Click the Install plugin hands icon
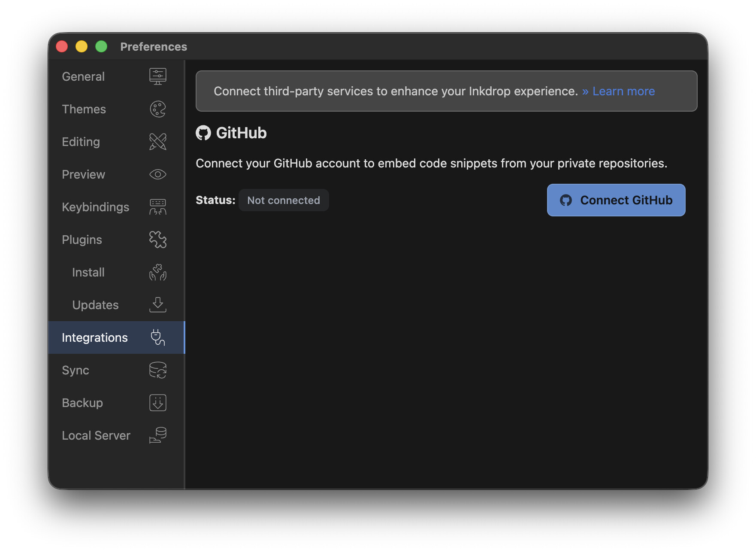 (157, 272)
